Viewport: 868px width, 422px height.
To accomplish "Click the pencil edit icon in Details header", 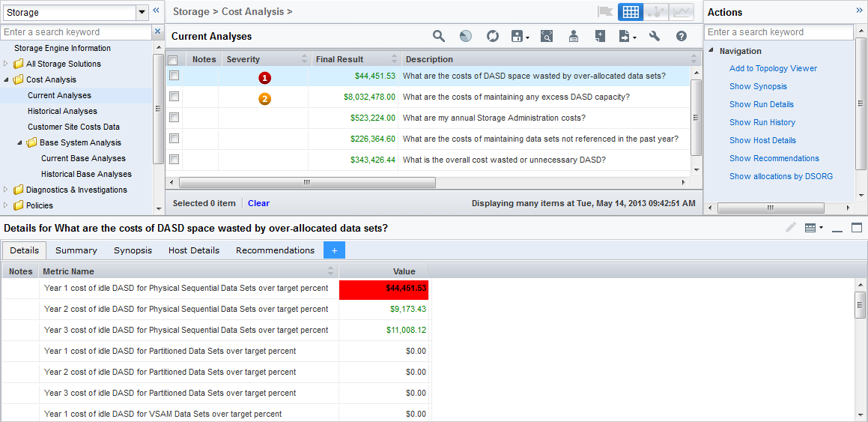I will 791,228.
